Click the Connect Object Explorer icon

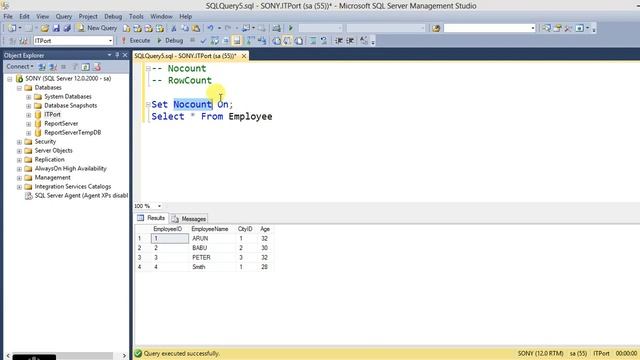[42, 67]
